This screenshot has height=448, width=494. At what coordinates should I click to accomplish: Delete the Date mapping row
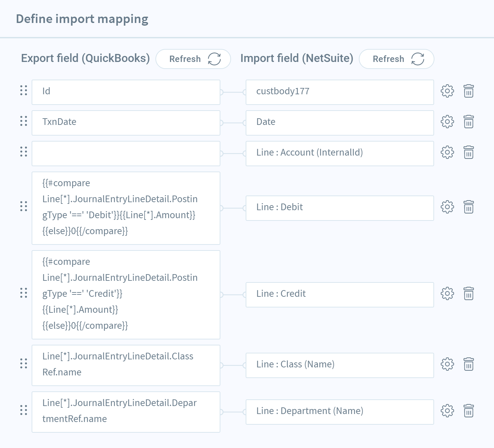pyautogui.click(x=469, y=122)
